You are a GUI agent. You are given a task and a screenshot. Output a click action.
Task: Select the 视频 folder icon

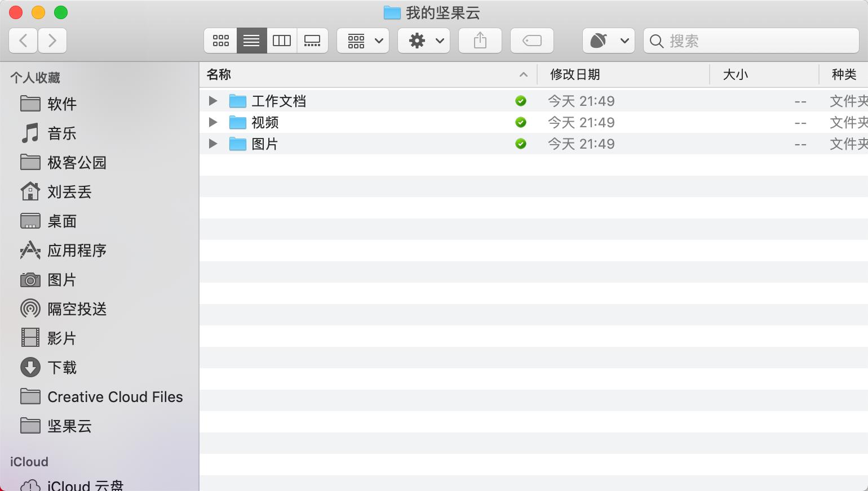[238, 122]
